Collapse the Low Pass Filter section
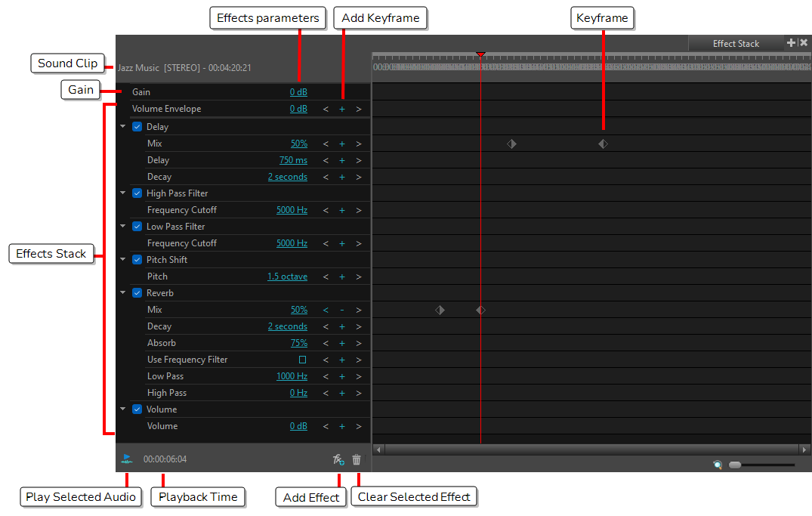The image size is (812, 516). click(123, 227)
